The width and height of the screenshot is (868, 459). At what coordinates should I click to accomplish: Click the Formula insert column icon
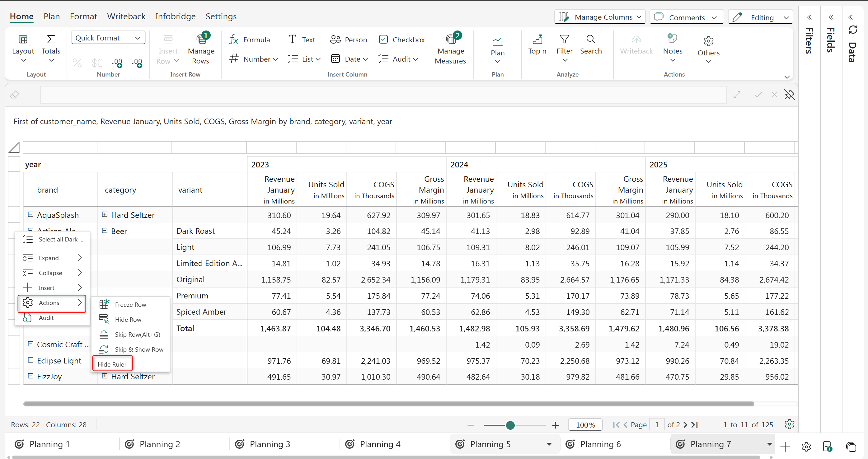coord(234,40)
